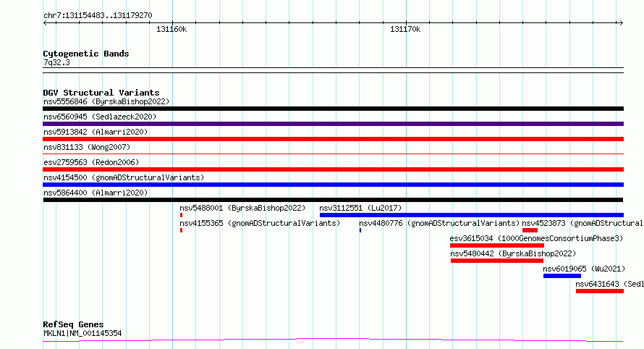The height and width of the screenshot is (349, 644).
Task: Open the Cytogenetic Bands track heading
Action: click(86, 54)
